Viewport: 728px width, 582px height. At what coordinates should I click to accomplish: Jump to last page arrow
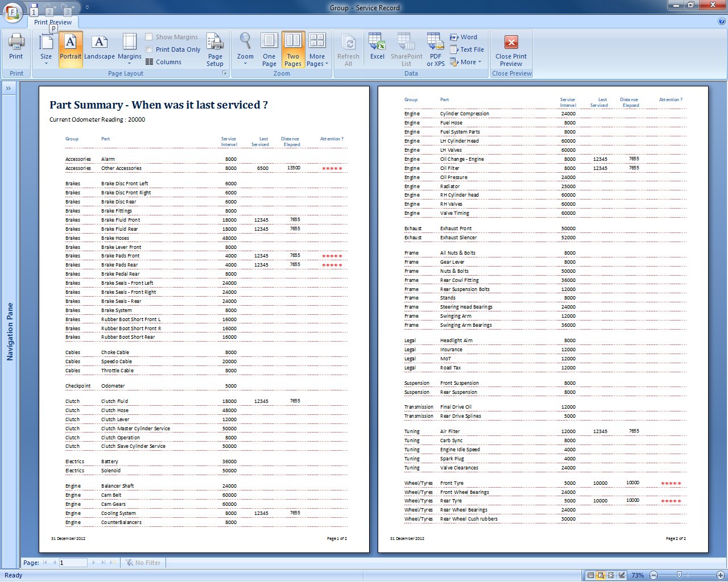(x=104, y=563)
